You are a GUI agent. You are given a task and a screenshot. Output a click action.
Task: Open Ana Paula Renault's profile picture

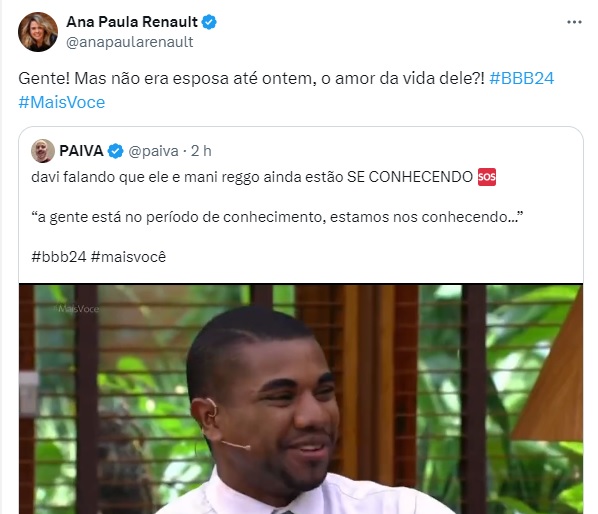click(38, 32)
